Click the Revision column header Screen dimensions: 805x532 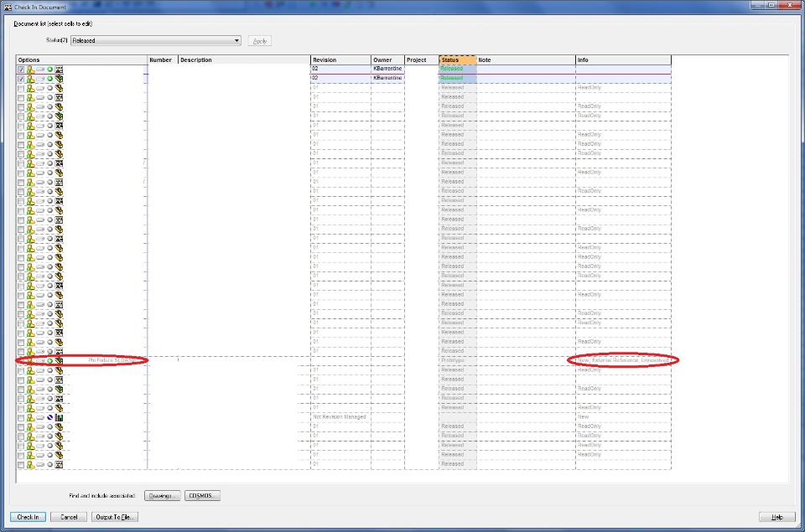[x=340, y=60]
